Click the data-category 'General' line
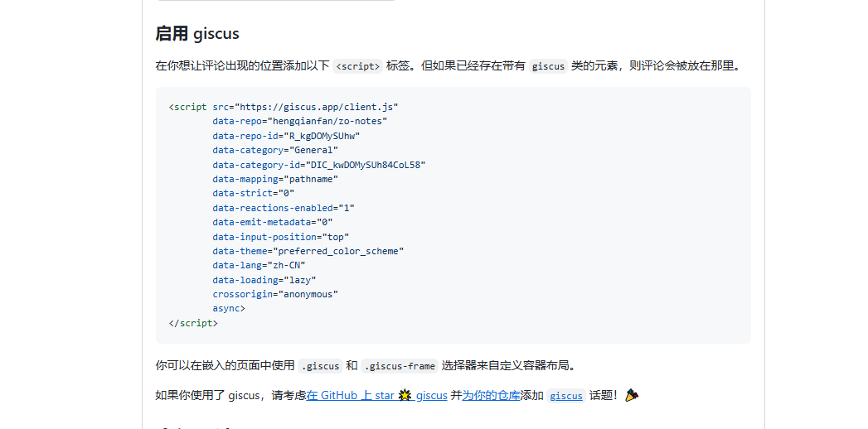This screenshot has width=868, height=429. click(x=275, y=150)
